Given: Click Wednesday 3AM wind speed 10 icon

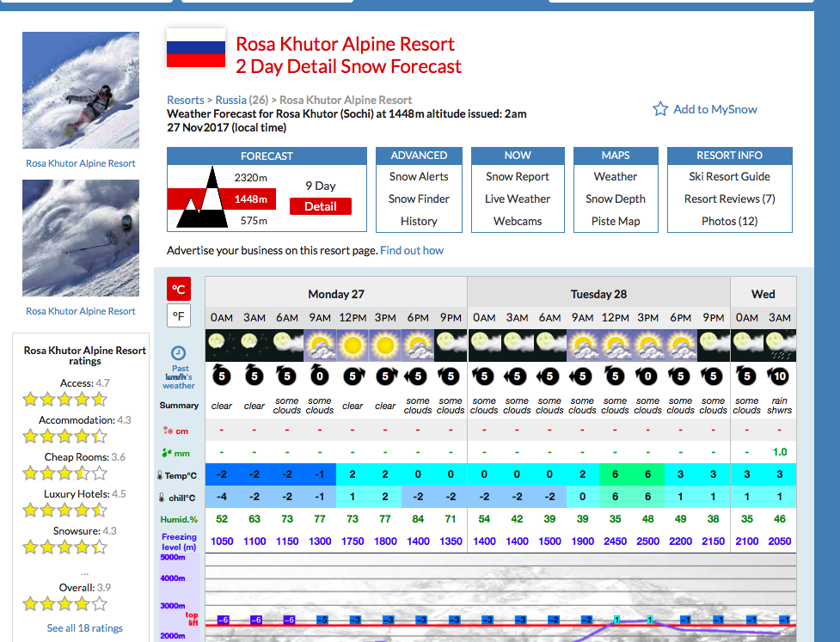Looking at the screenshot, I should [x=780, y=376].
